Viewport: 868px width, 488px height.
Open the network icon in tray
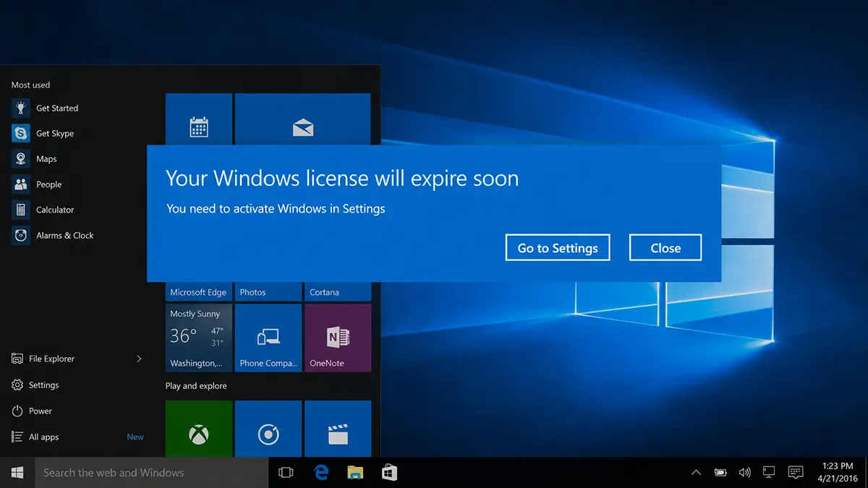(769, 473)
